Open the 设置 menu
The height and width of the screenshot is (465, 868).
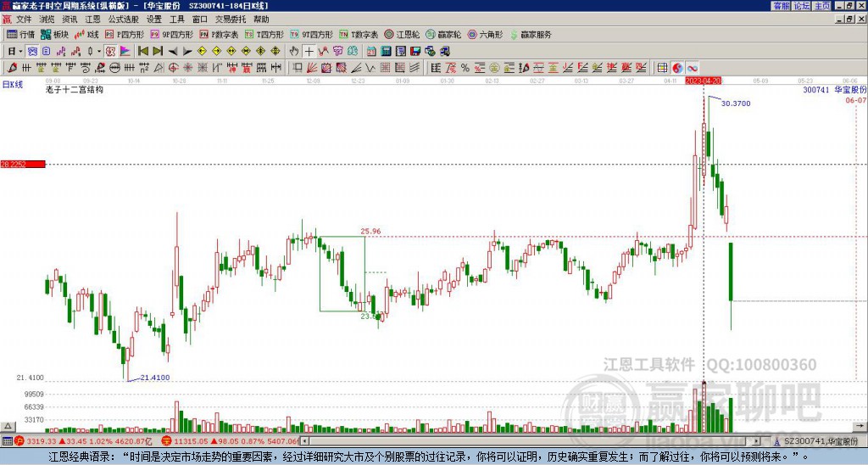(154, 20)
